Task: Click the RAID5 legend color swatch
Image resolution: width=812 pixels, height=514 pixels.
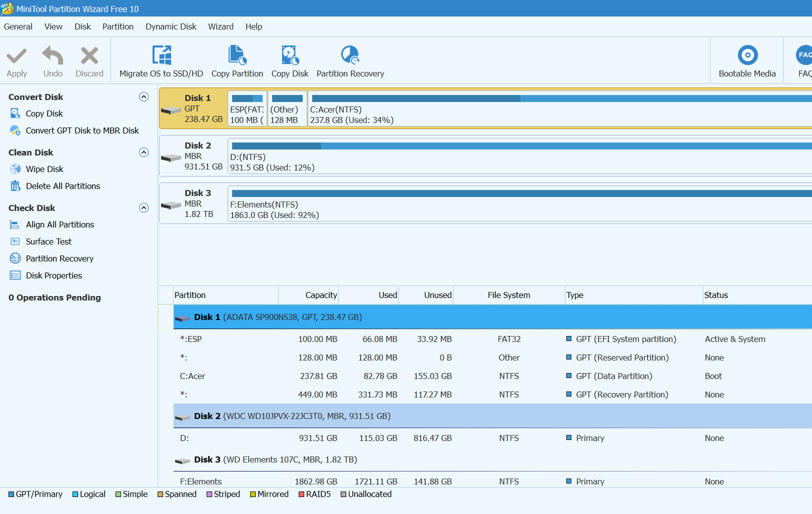Action: (301, 494)
